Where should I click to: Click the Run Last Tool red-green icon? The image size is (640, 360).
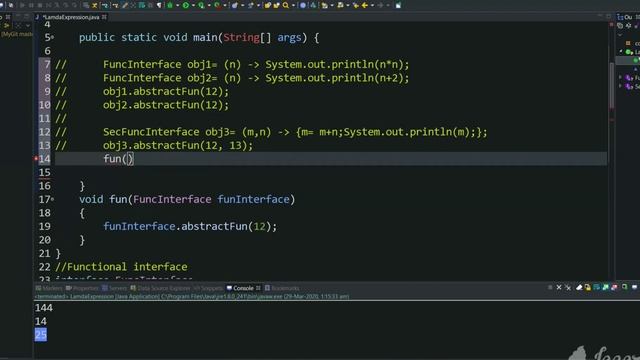[x=217, y=5]
